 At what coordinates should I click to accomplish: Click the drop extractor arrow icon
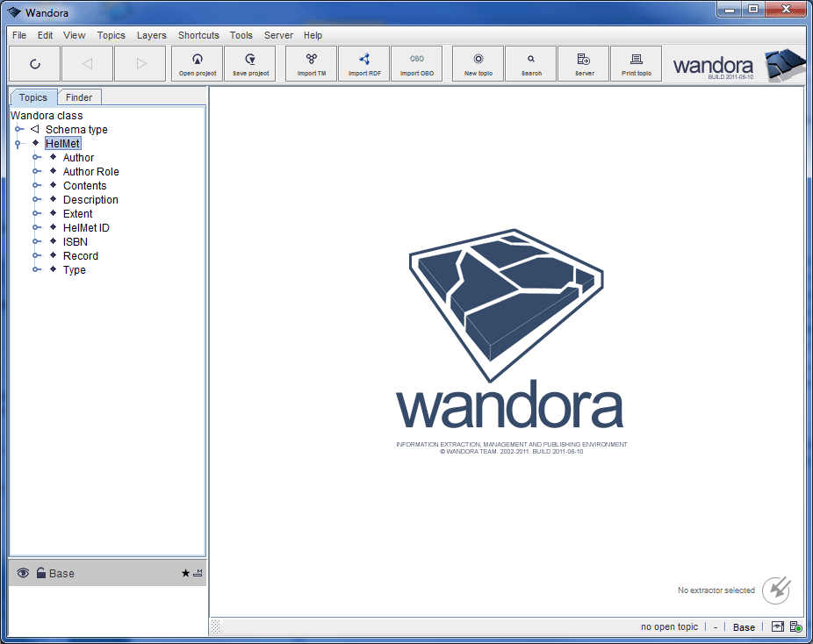click(776, 590)
